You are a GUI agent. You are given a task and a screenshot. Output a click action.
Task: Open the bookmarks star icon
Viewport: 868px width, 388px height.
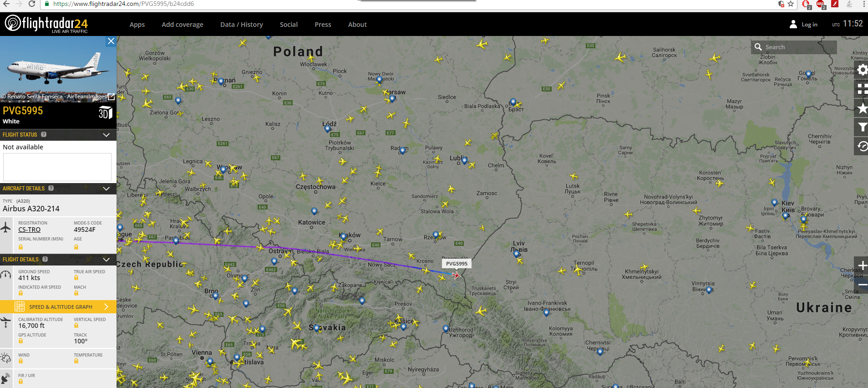coord(862,108)
